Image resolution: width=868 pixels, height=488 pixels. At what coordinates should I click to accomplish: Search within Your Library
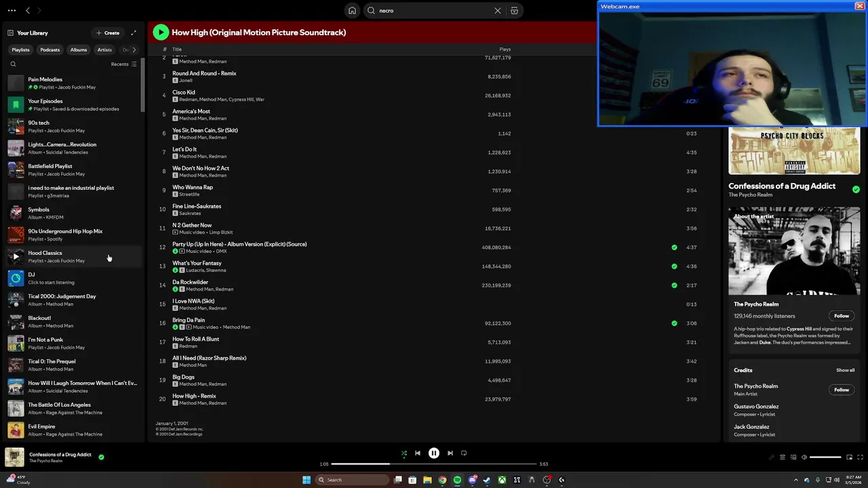(13, 64)
